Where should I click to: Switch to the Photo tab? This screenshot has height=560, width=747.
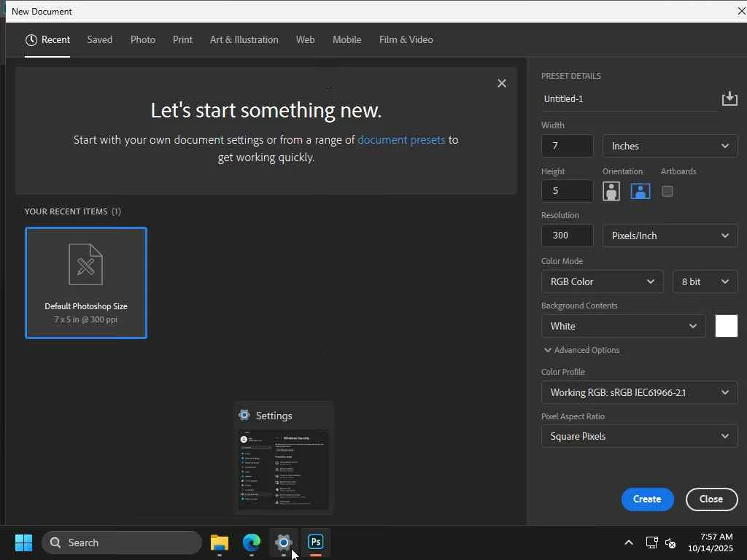[x=143, y=40]
